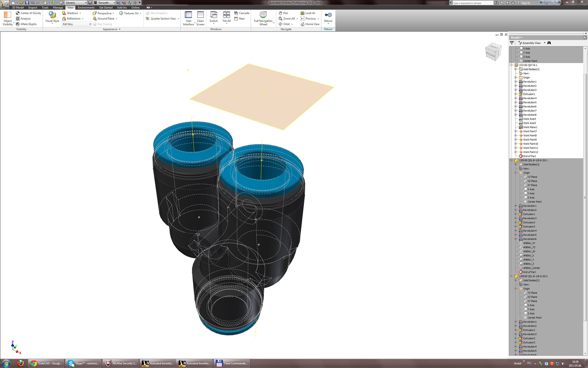Open the User Interface options
588x368 pixels.
[189, 18]
